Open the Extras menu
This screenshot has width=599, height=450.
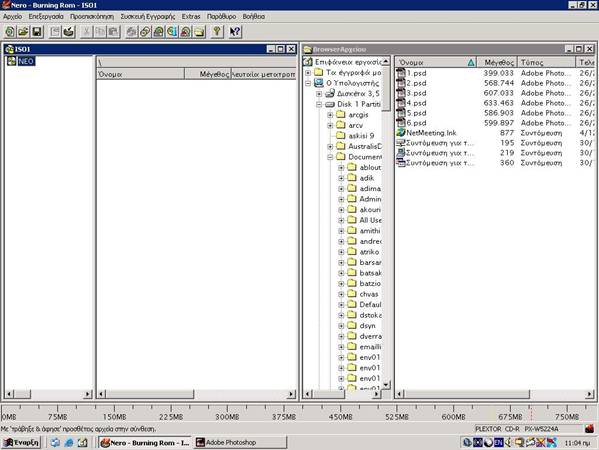click(x=191, y=16)
